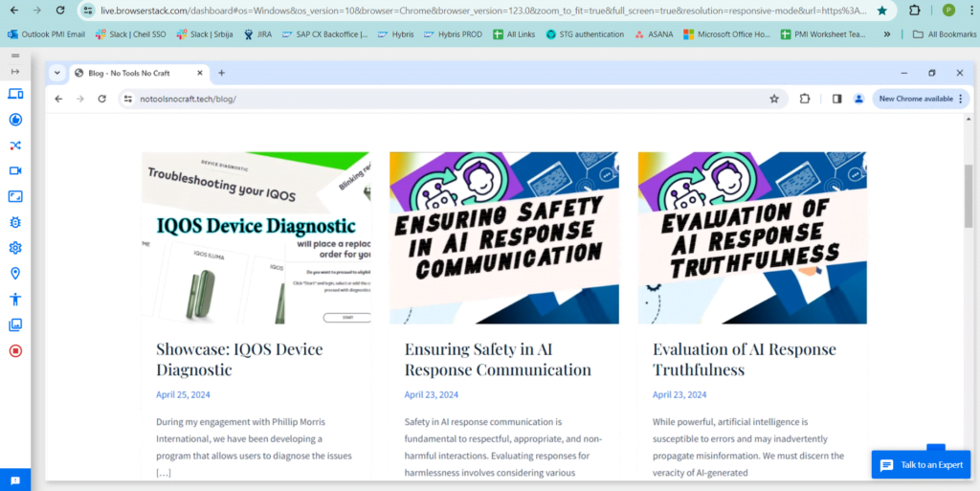Click the site info icon in outer address bar
This screenshot has width=980, height=491.
pos(88,11)
